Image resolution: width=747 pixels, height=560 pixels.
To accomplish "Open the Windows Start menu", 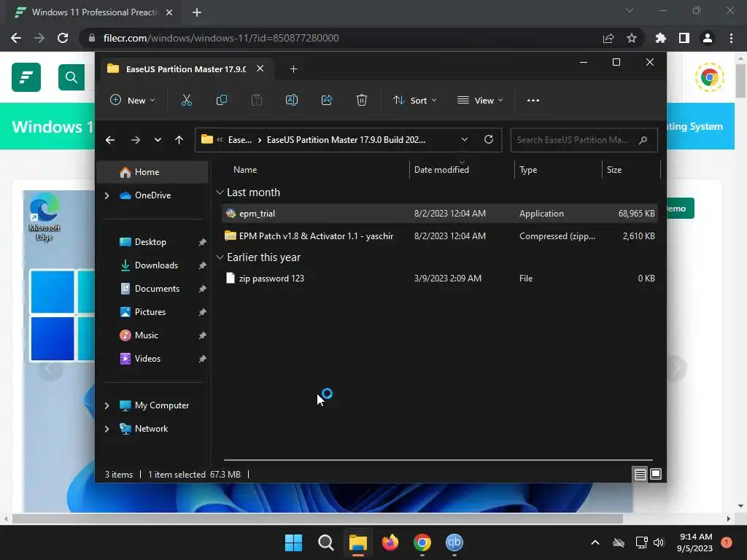I will (x=293, y=542).
